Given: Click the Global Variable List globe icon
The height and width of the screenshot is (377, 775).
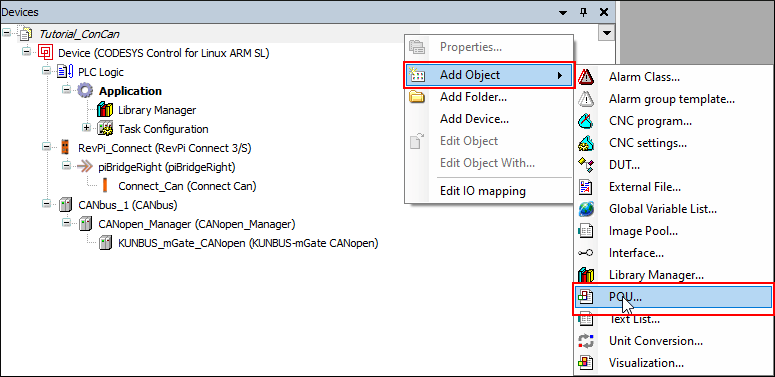Looking at the screenshot, I should pos(586,209).
